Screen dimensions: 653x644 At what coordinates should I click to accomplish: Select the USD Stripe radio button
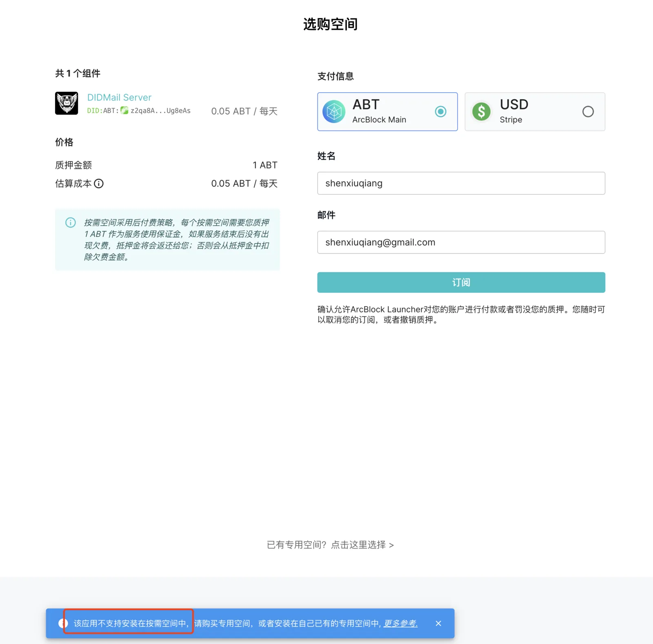pos(588,111)
